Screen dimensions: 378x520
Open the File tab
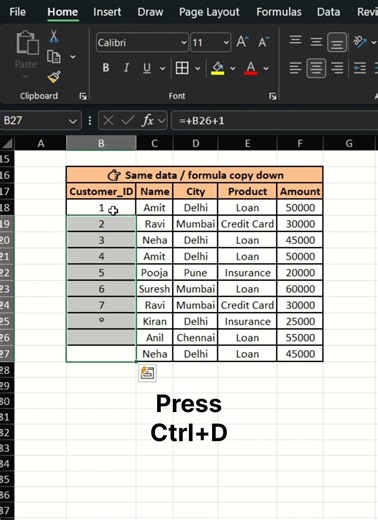[x=17, y=12]
